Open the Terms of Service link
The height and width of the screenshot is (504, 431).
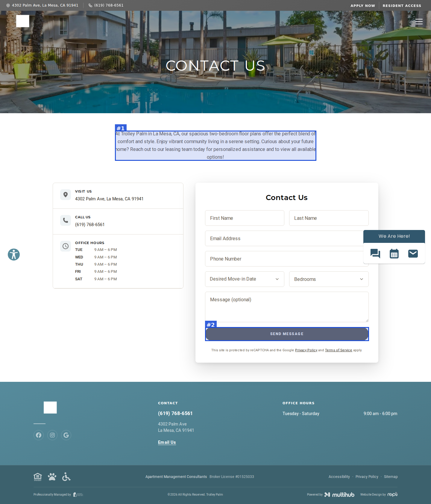(x=339, y=350)
